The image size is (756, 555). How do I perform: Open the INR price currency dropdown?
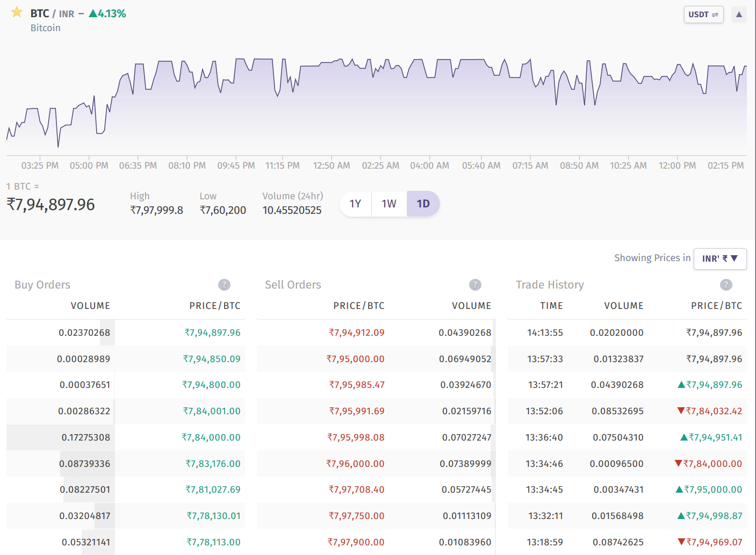coord(720,258)
